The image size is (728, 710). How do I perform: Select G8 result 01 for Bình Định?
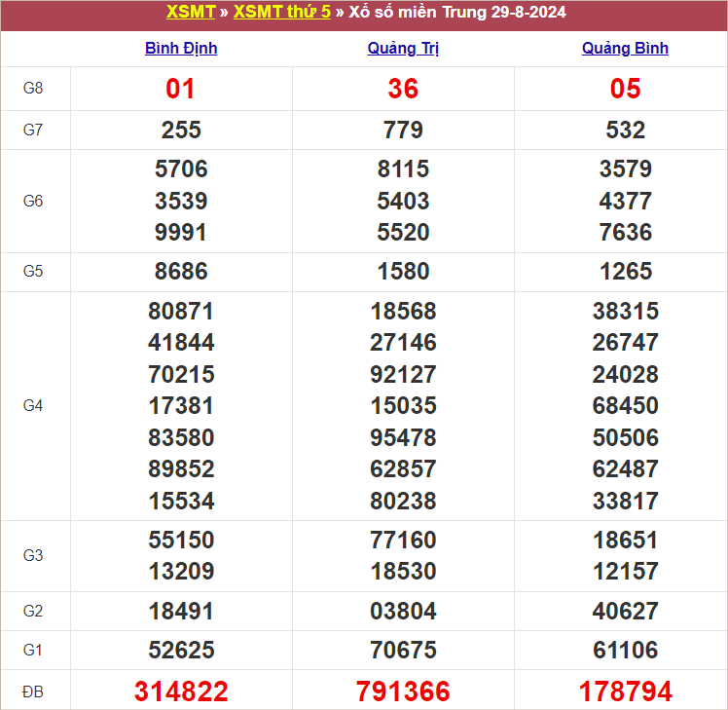[181, 89]
